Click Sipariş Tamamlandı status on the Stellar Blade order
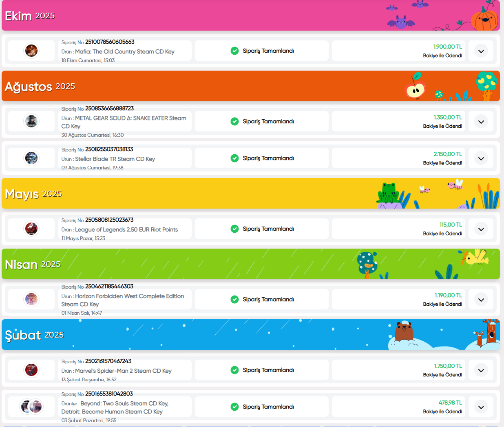 pos(268,158)
